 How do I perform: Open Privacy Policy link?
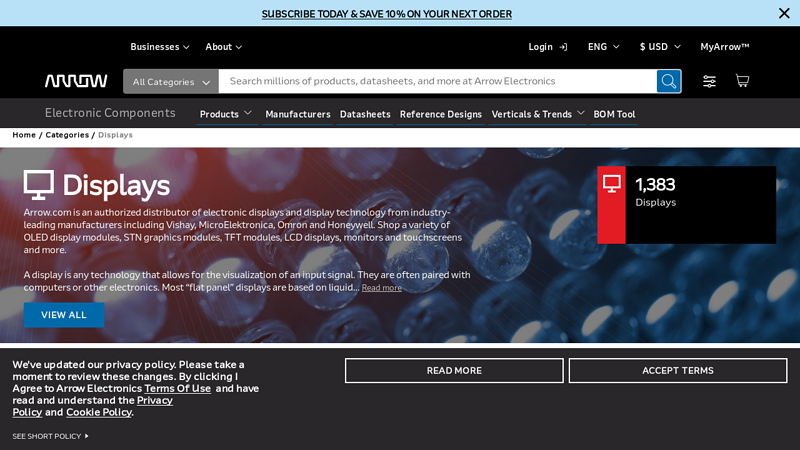tap(155, 401)
